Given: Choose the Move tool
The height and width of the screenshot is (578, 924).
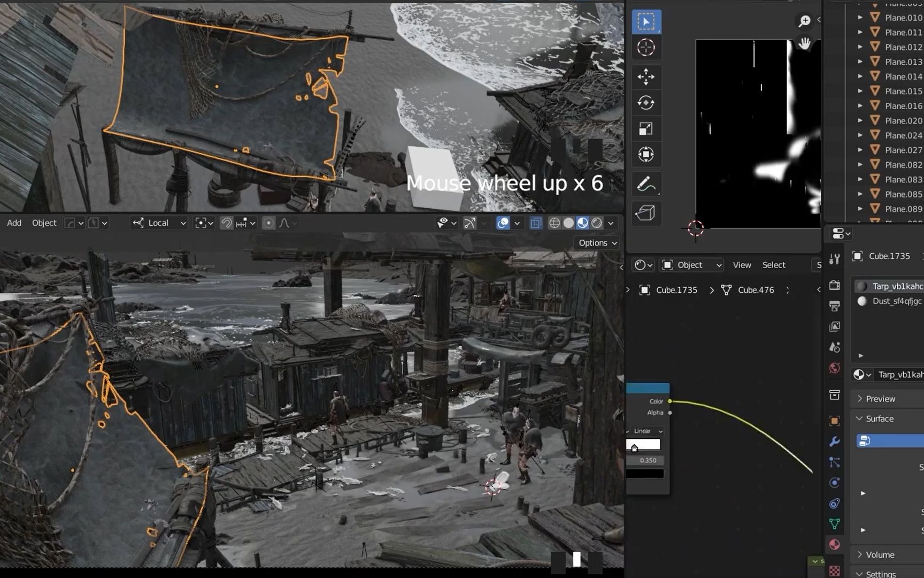Looking at the screenshot, I should tap(646, 77).
